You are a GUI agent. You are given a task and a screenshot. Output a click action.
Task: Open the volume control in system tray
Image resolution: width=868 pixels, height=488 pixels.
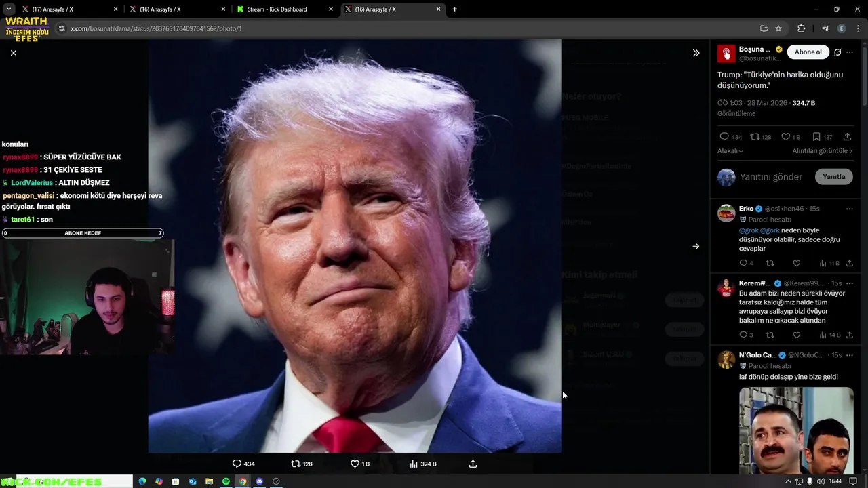(x=821, y=481)
